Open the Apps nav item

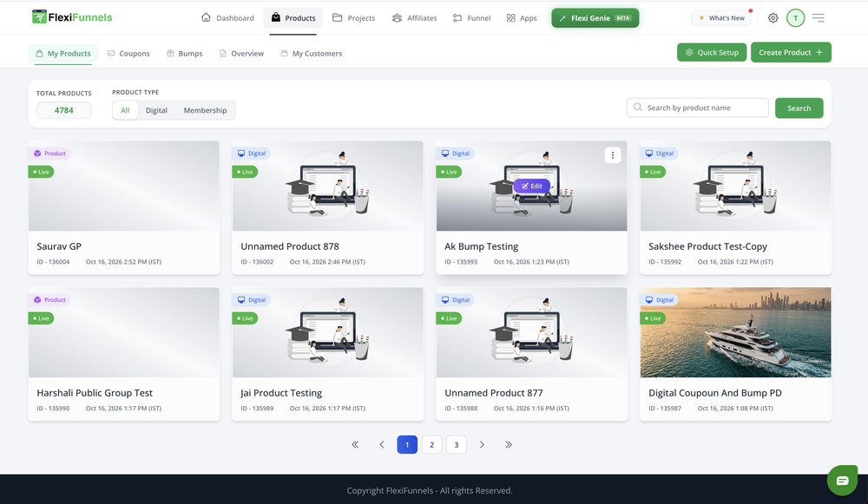(x=522, y=17)
